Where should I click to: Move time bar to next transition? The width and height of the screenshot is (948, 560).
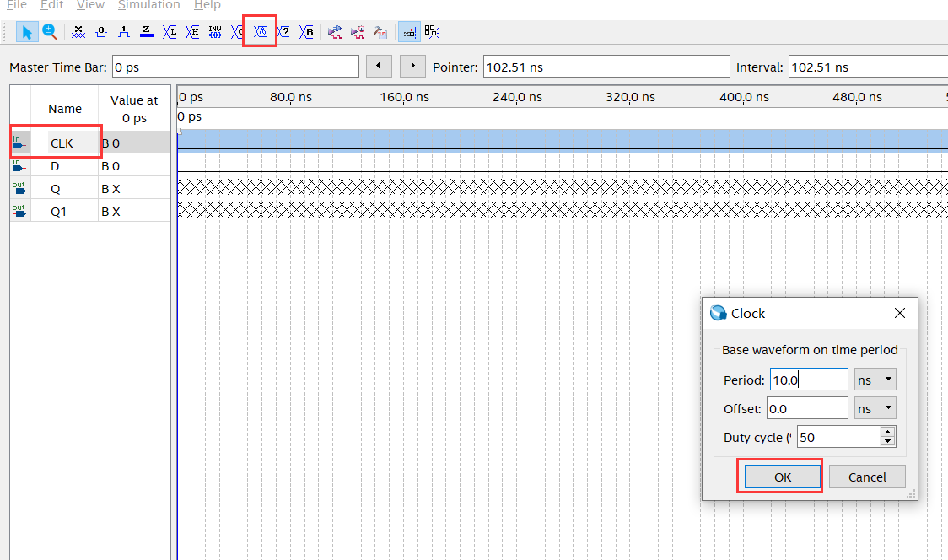tap(413, 66)
